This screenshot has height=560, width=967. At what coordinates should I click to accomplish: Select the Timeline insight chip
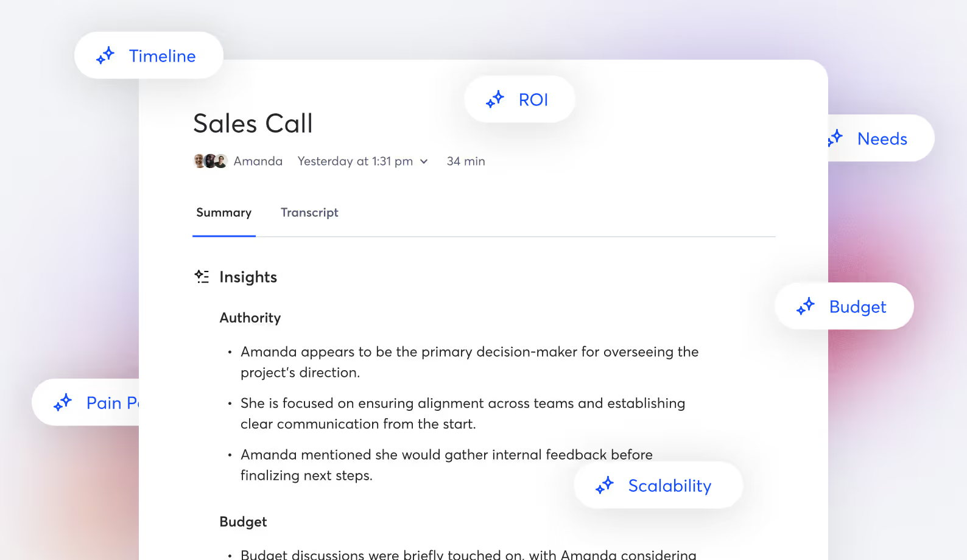pos(149,55)
